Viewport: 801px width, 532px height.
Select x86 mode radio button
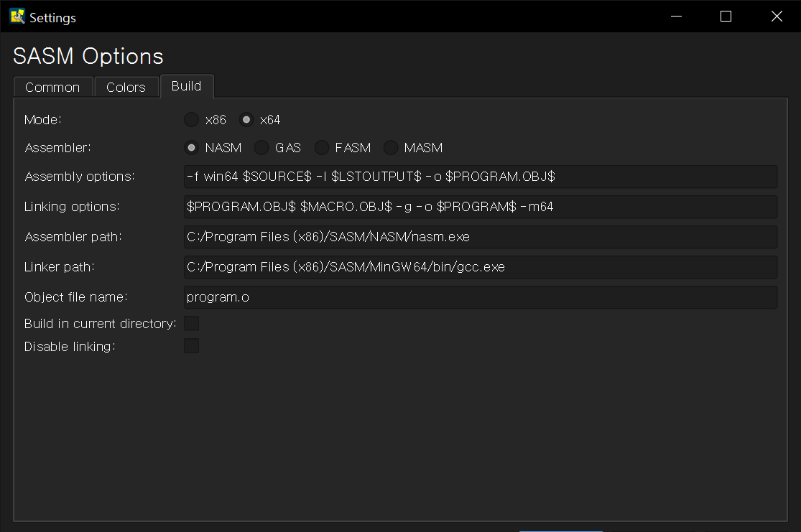click(192, 120)
